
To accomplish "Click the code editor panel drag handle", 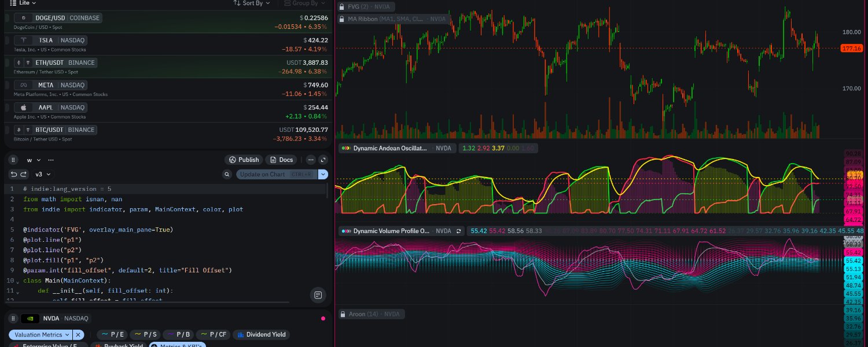I will (13, 160).
